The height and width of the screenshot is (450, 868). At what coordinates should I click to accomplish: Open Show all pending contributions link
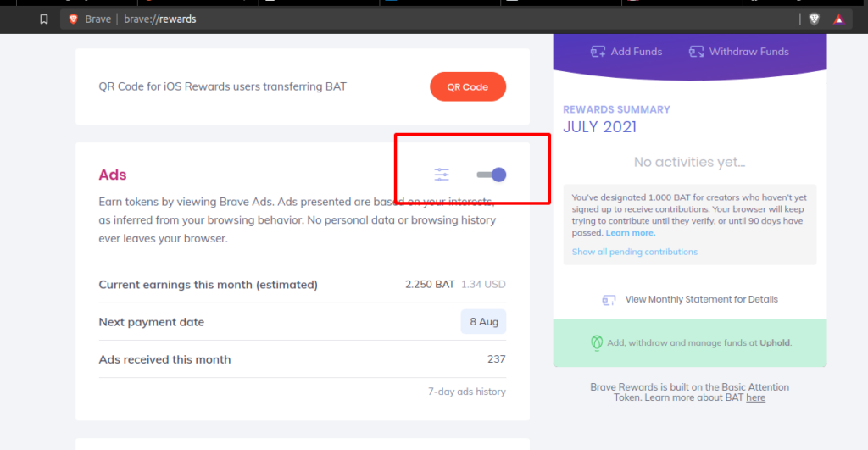[634, 252]
